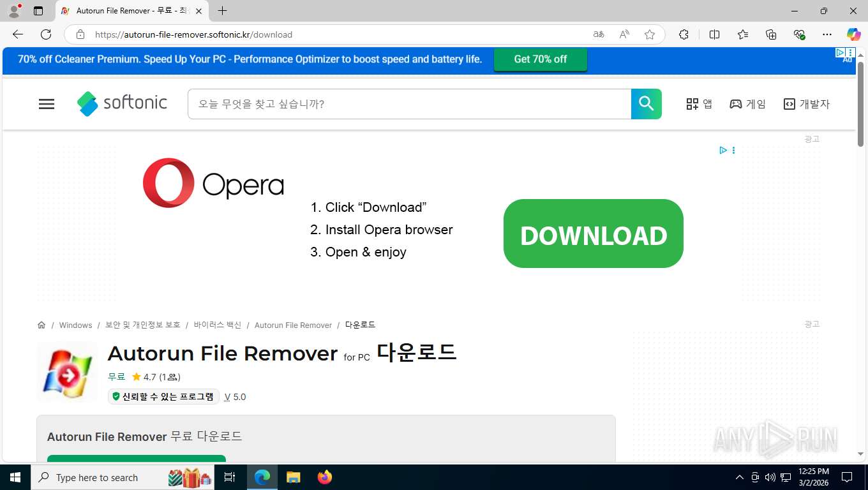Open Favorites list icon
Image resolution: width=868 pixels, height=490 pixels.
pos(743,34)
